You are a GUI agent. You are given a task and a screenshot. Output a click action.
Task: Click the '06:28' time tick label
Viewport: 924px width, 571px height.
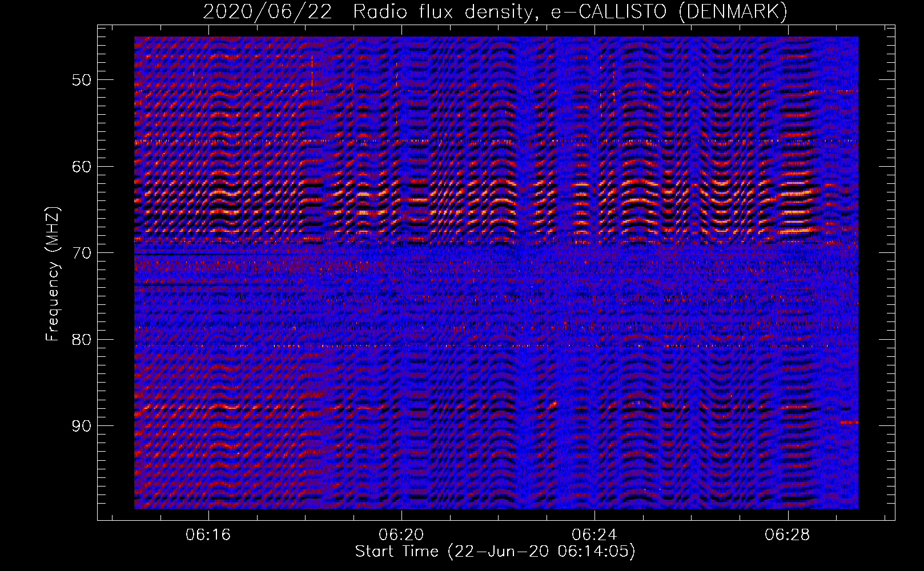788,535
